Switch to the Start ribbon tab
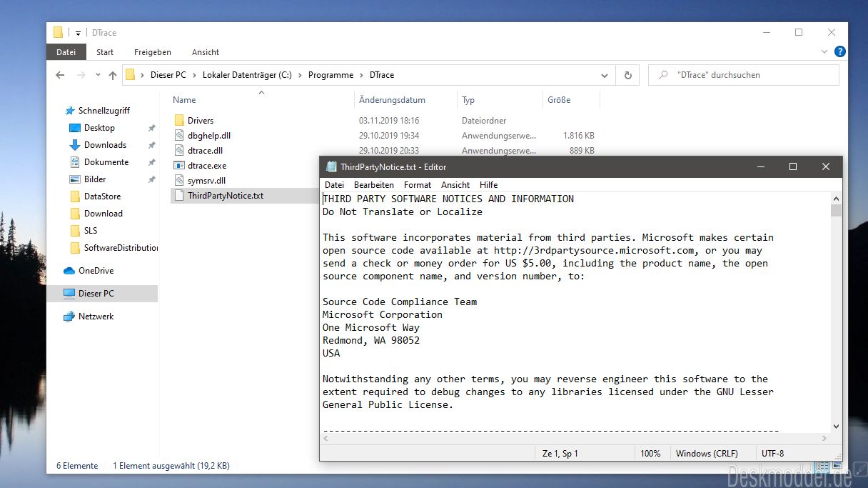Viewport: 868px width, 488px height. coord(105,52)
